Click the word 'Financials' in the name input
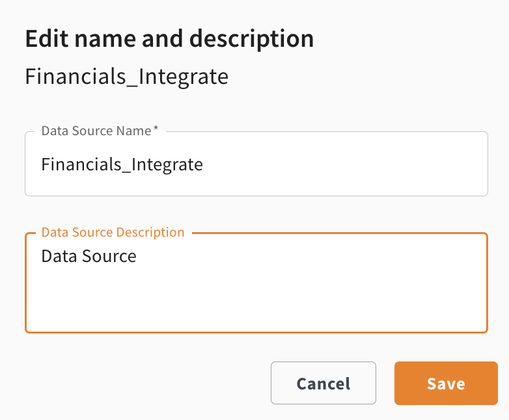509x420 pixels. (x=81, y=164)
